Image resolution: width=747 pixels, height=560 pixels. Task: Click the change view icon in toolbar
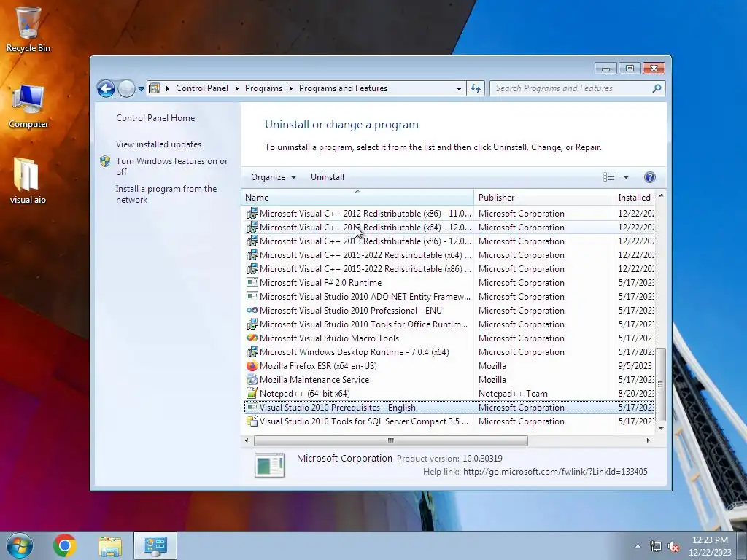[x=609, y=177]
